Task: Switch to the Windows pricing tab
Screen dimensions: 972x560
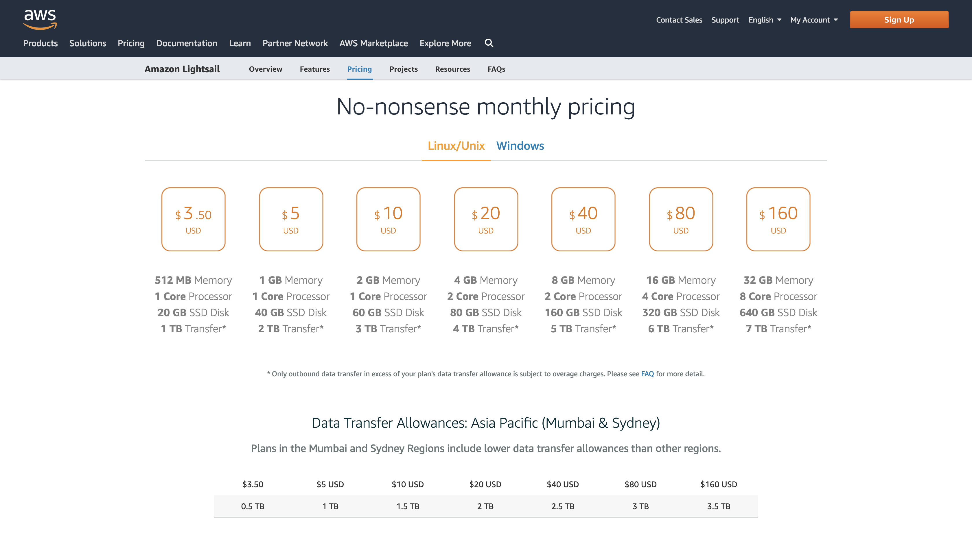Action: [520, 146]
